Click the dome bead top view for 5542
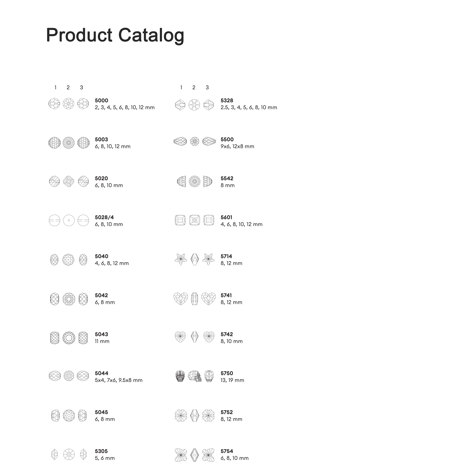Viewport: 455px width, 476px height. tap(195, 181)
